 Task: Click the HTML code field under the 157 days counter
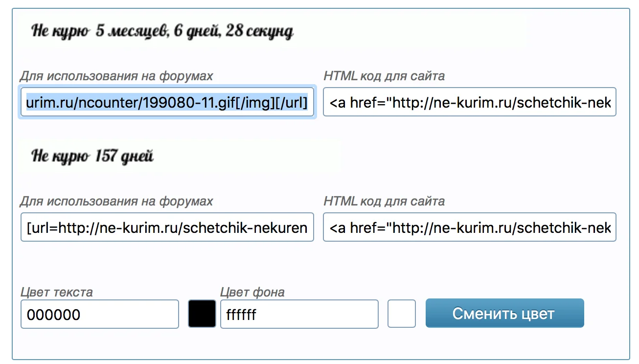pyautogui.click(x=469, y=227)
